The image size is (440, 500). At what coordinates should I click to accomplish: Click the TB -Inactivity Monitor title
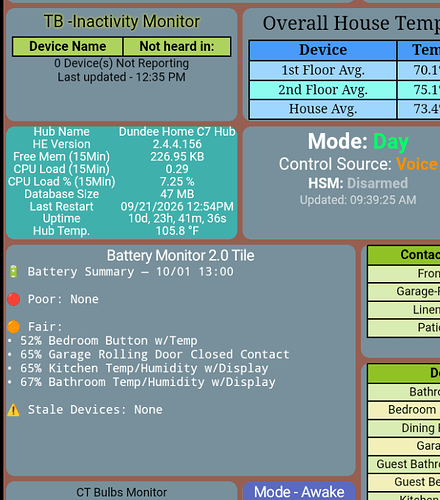click(122, 22)
